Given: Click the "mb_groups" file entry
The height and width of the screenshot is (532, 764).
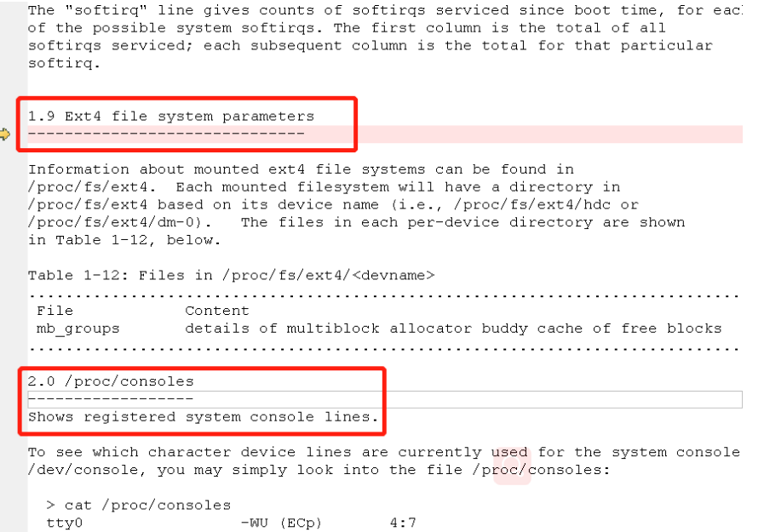Looking at the screenshot, I should click(78, 328).
